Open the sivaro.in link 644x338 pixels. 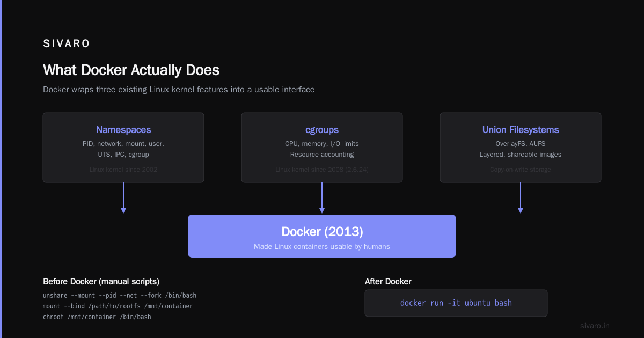[595, 326]
